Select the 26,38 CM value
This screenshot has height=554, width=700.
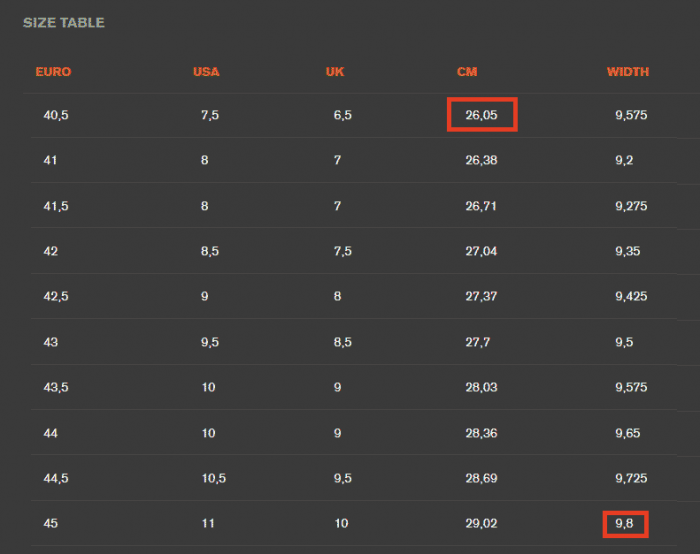point(481,160)
